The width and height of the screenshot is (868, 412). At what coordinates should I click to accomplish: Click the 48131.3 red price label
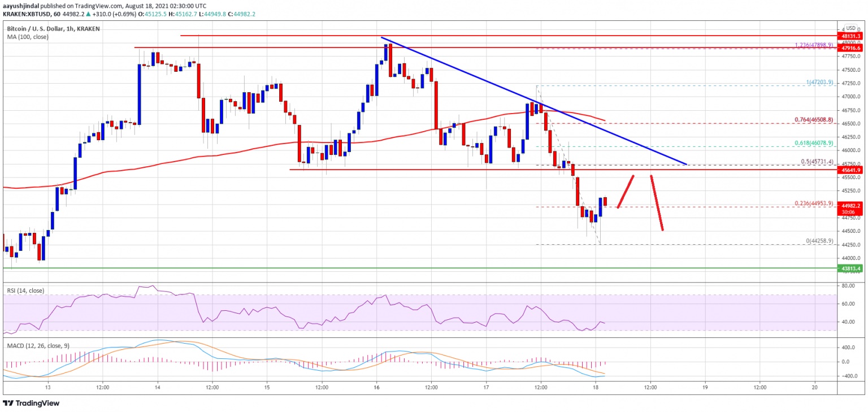click(x=850, y=36)
